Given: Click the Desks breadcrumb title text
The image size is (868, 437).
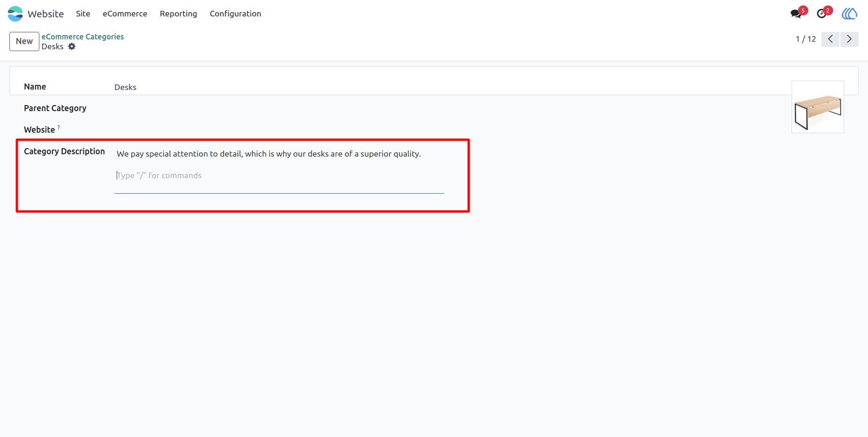Looking at the screenshot, I should point(52,46).
